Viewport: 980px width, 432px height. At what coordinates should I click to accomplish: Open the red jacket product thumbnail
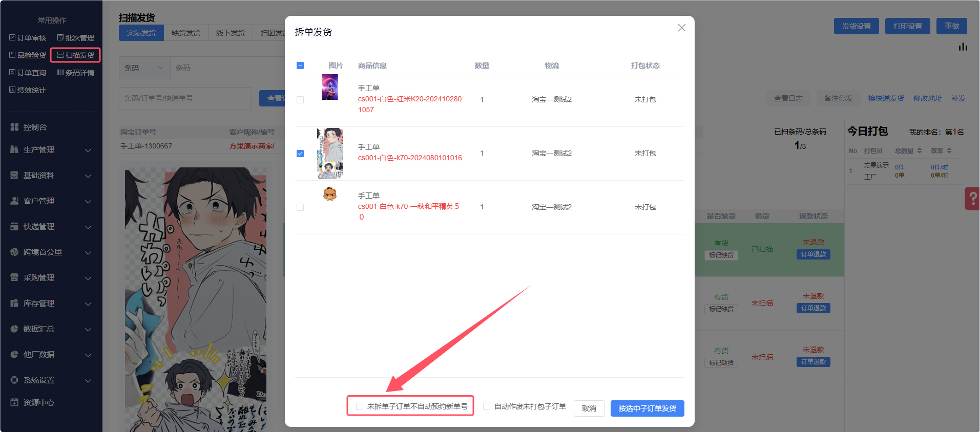point(330,87)
